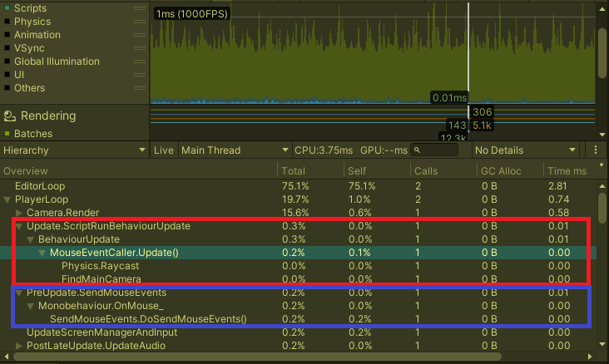Toggle the UI category color box
The height and width of the screenshot is (364, 609).
tap(7, 75)
